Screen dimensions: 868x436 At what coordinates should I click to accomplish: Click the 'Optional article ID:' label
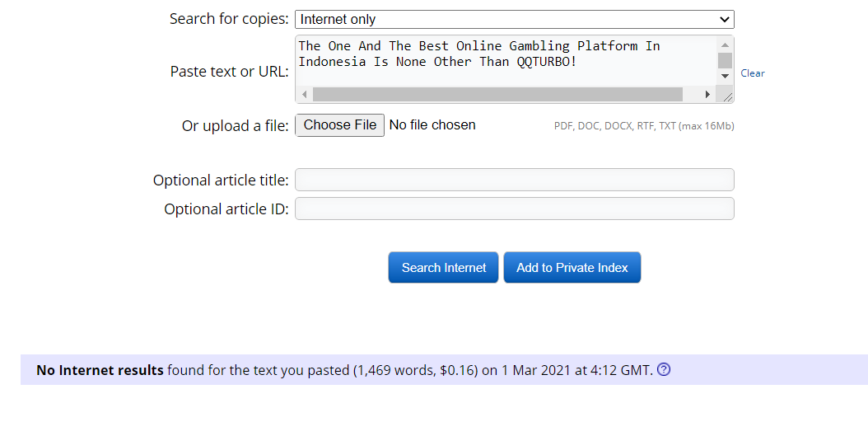tap(226, 209)
